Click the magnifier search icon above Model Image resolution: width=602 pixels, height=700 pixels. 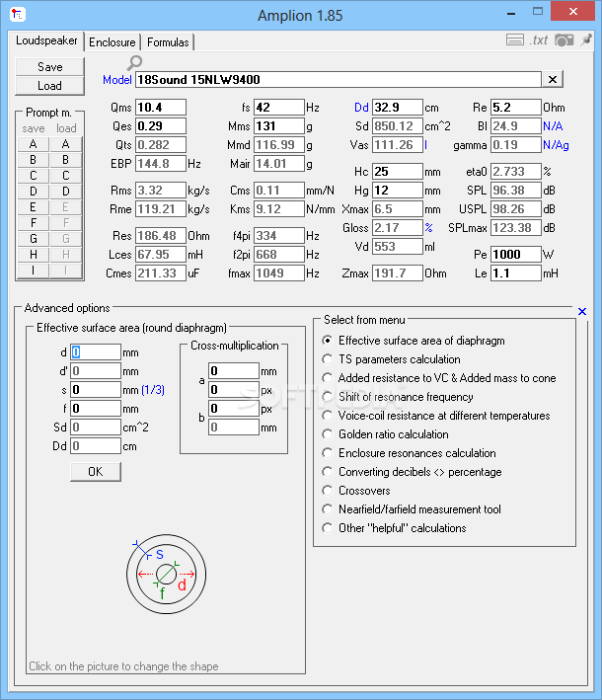[x=134, y=63]
